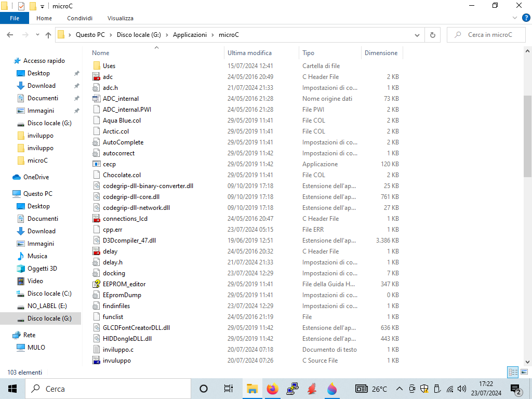This screenshot has height=399, width=532.
Task: Select the D3Dcompiler_47.dll file
Action: (x=129, y=241)
